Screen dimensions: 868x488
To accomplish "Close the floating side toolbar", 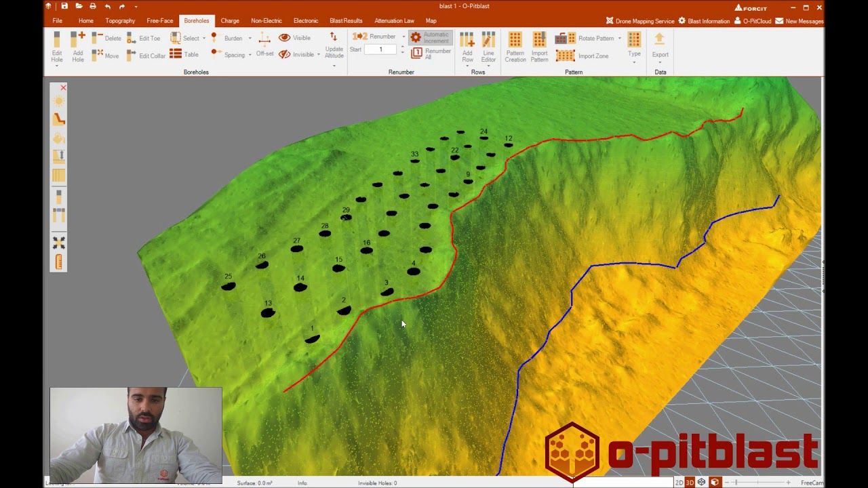I will 63,87.
